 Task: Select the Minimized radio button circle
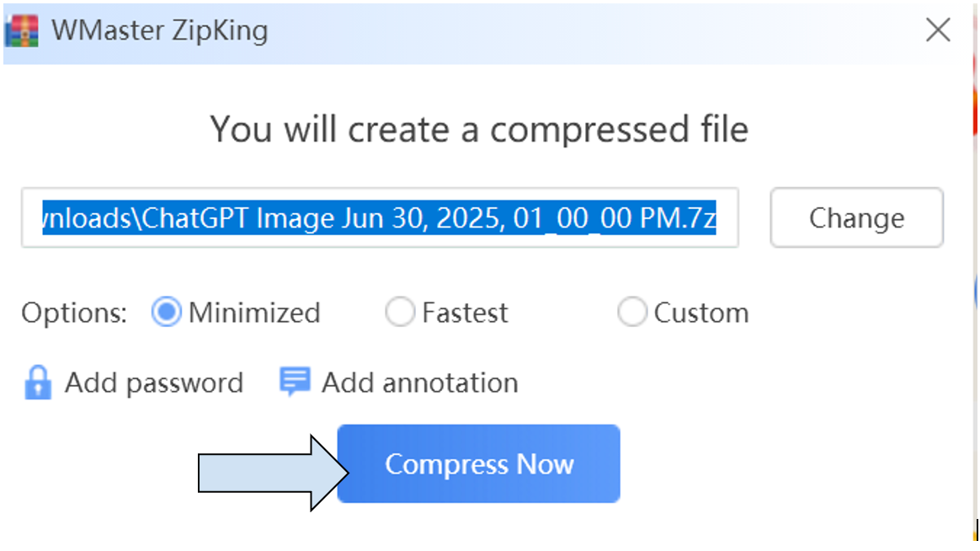[x=167, y=313]
